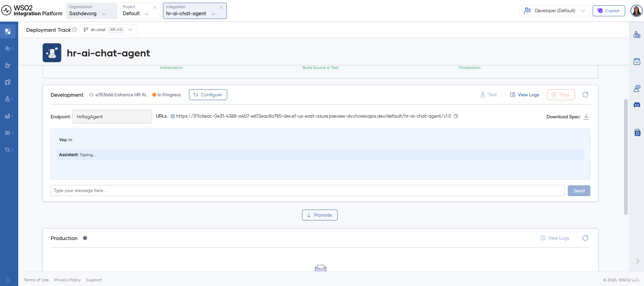Screen dimensions: 644x286
Task: Click the hr-ai-chat-agent robot icon
Action: [52, 53]
